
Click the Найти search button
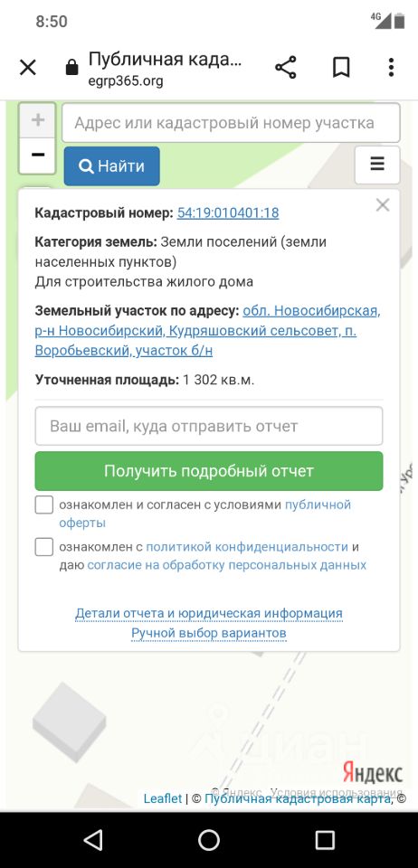pos(112,166)
